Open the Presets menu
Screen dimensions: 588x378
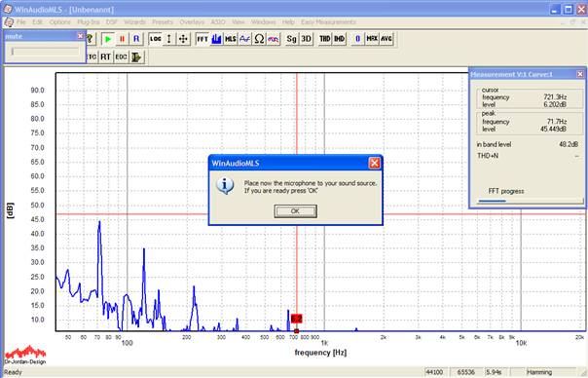tap(163, 22)
